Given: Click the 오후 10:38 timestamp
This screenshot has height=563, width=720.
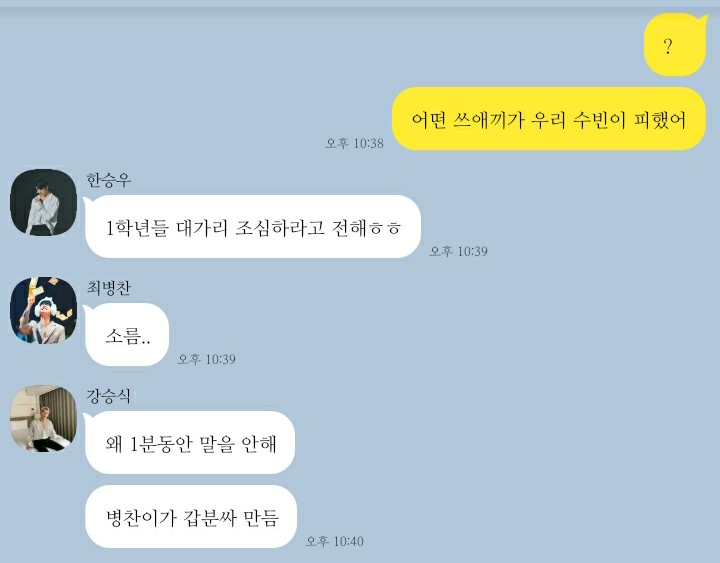Looking at the screenshot, I should tap(354, 143).
